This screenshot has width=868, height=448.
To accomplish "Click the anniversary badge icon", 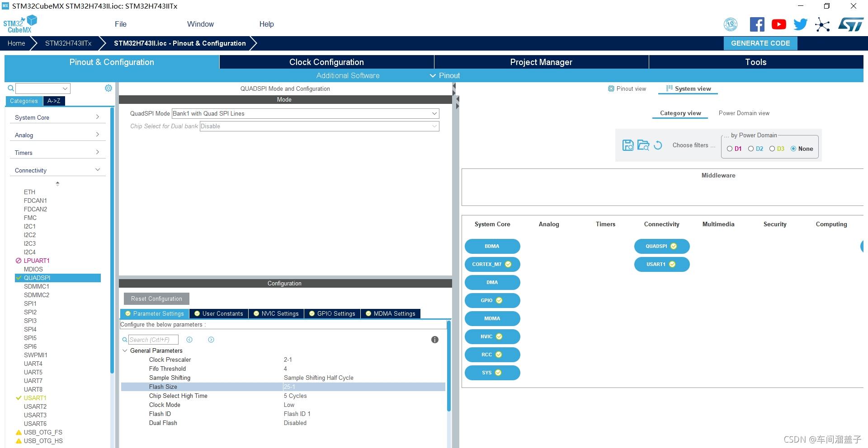I will [x=731, y=24].
